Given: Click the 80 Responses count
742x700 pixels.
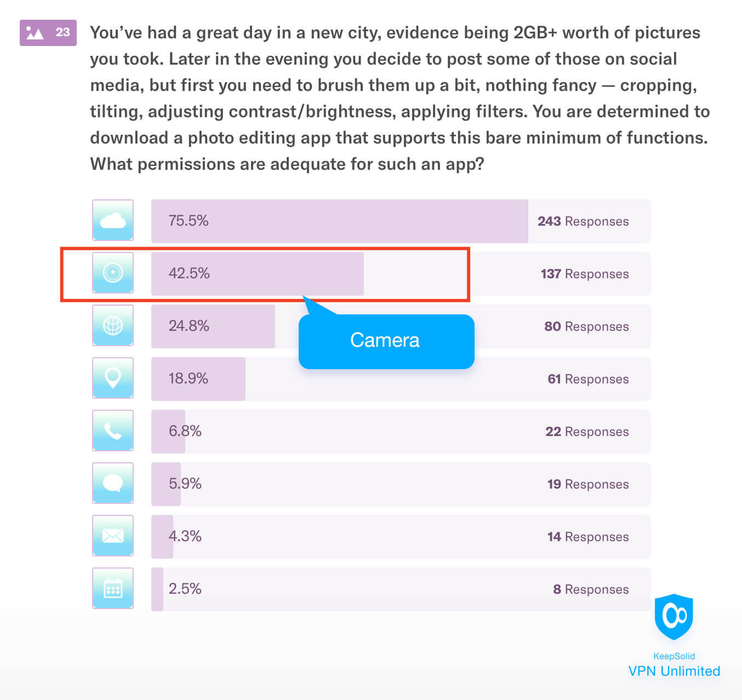Looking at the screenshot, I should click(x=586, y=326).
